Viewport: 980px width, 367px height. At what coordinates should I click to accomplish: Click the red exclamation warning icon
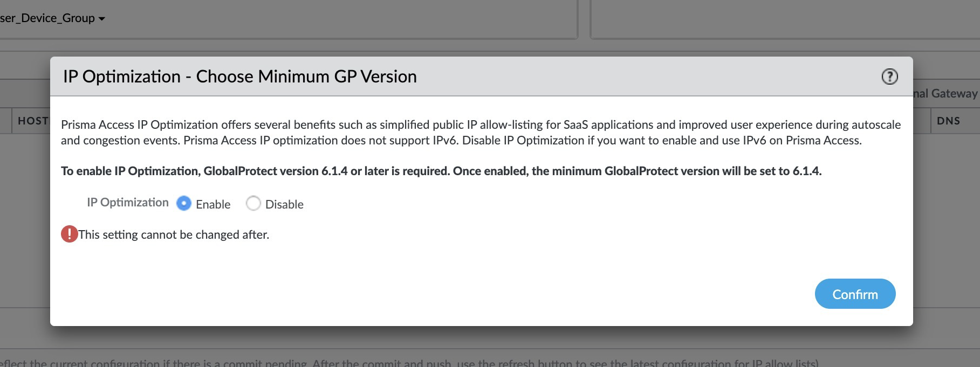click(x=69, y=234)
